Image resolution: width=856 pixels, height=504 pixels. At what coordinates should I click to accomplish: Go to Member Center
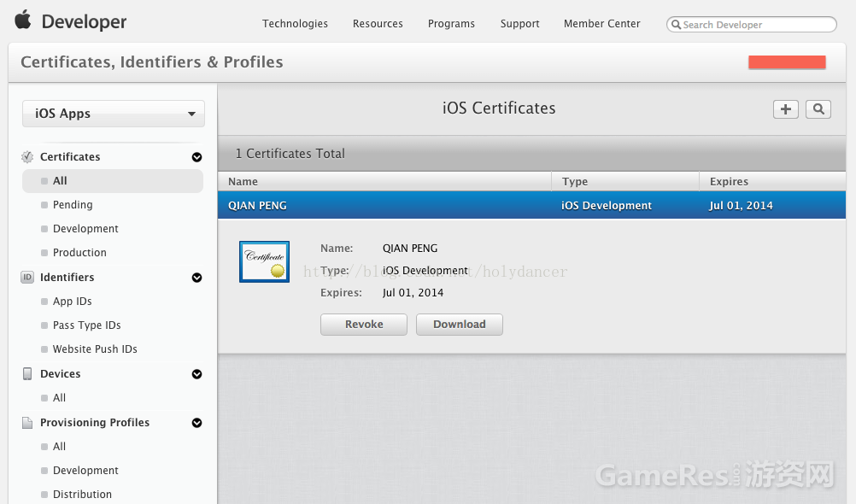[x=602, y=23]
